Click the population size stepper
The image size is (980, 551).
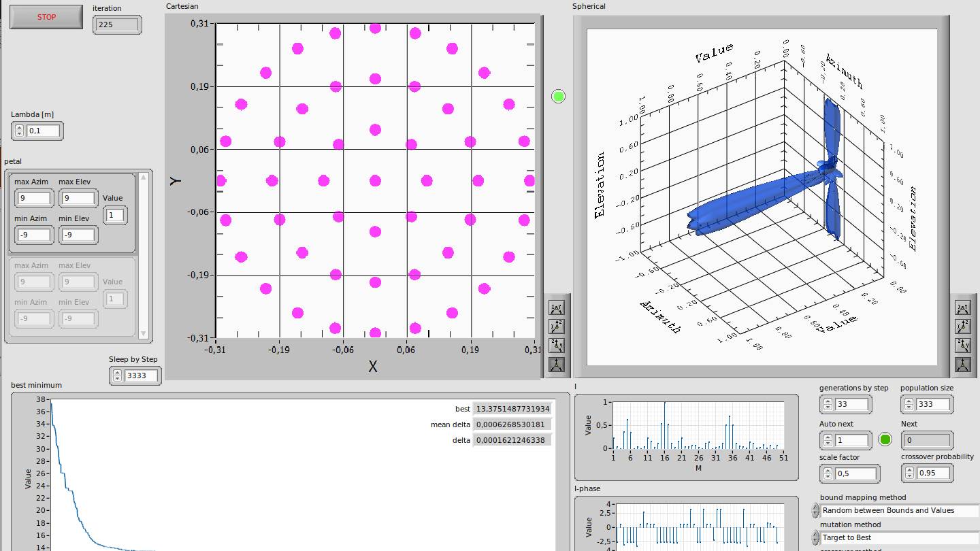pyautogui.click(x=909, y=404)
